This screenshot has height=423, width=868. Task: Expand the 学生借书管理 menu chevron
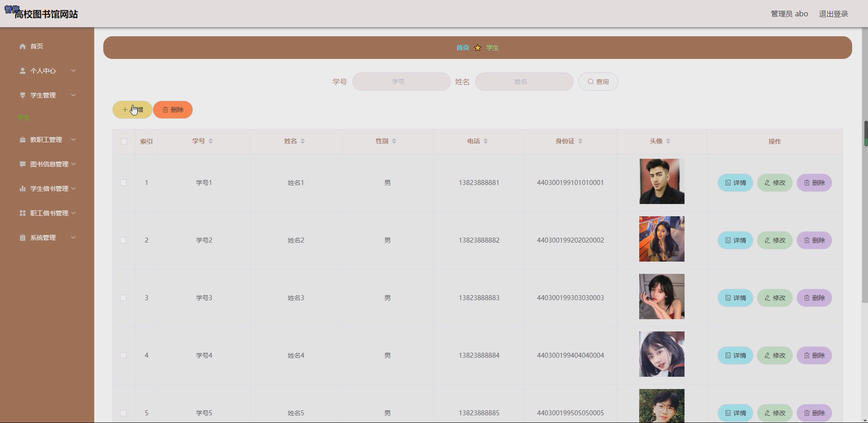pos(73,189)
